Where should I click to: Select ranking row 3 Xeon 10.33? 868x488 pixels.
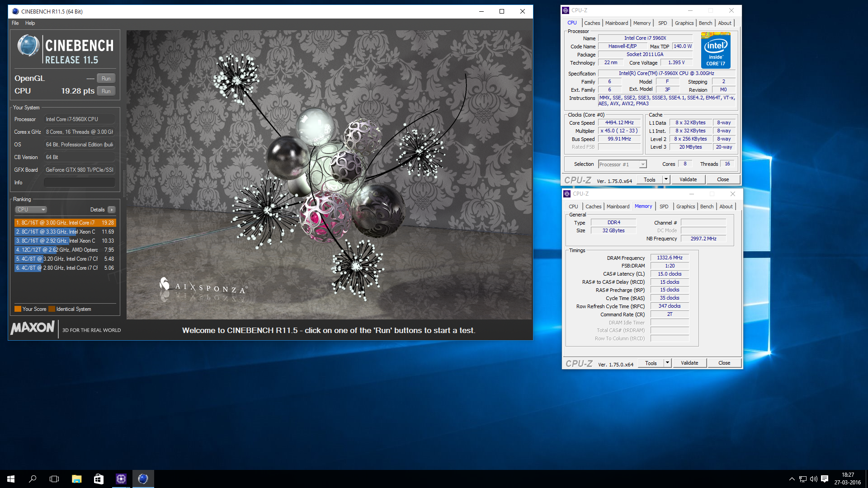(65, 241)
